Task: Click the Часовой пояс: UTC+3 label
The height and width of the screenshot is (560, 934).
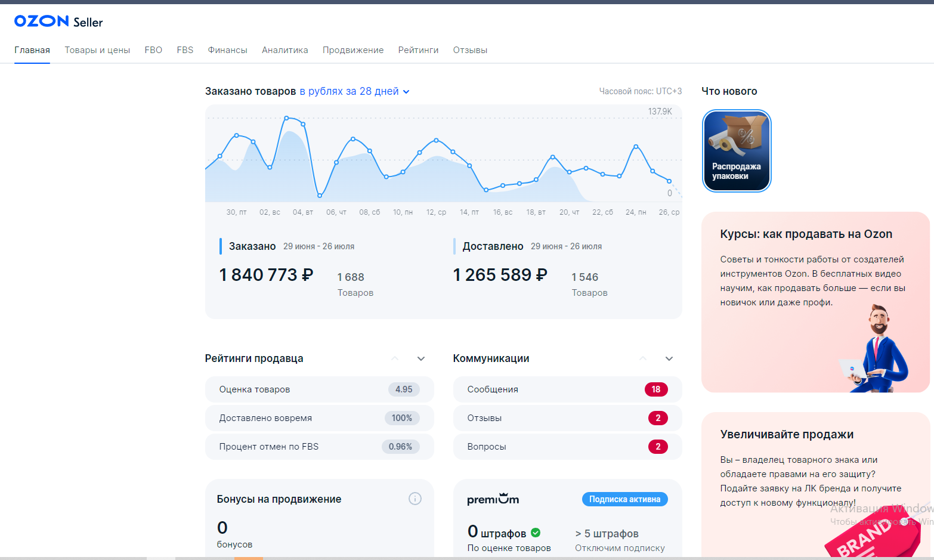Action: [x=641, y=91]
